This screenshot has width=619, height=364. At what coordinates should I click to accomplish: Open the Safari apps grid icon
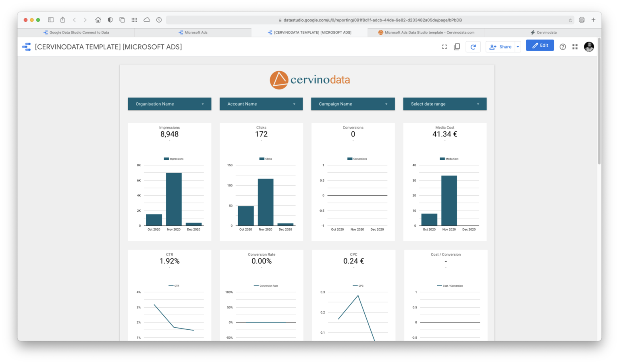pyautogui.click(x=134, y=20)
